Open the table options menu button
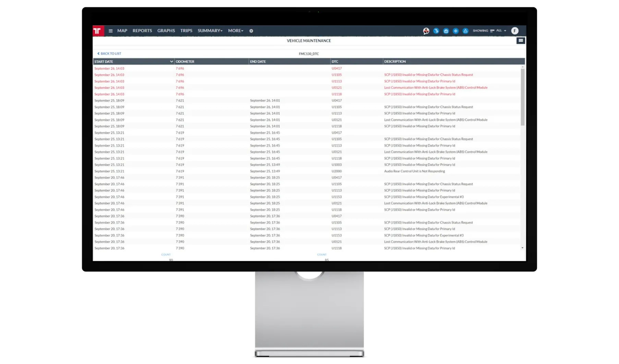619x364 pixels. click(x=520, y=41)
